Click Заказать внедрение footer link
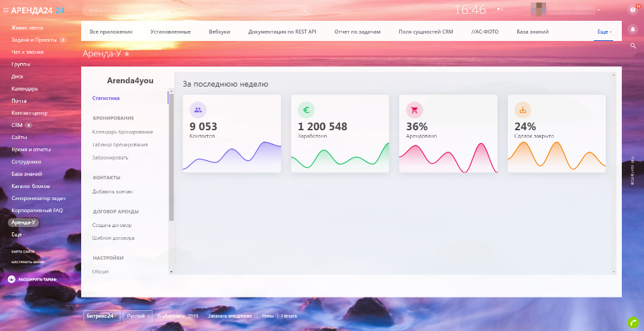Image resolution: width=644 pixels, height=331 pixels. (229, 316)
